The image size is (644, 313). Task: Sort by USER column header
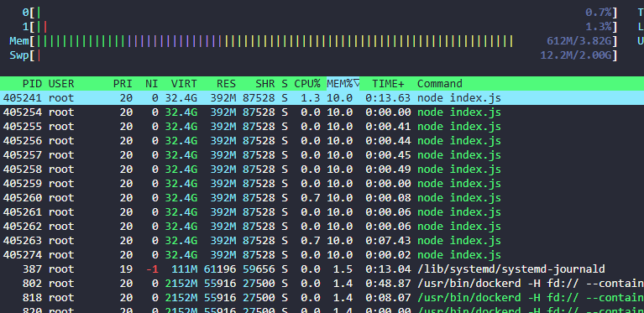[x=61, y=84]
